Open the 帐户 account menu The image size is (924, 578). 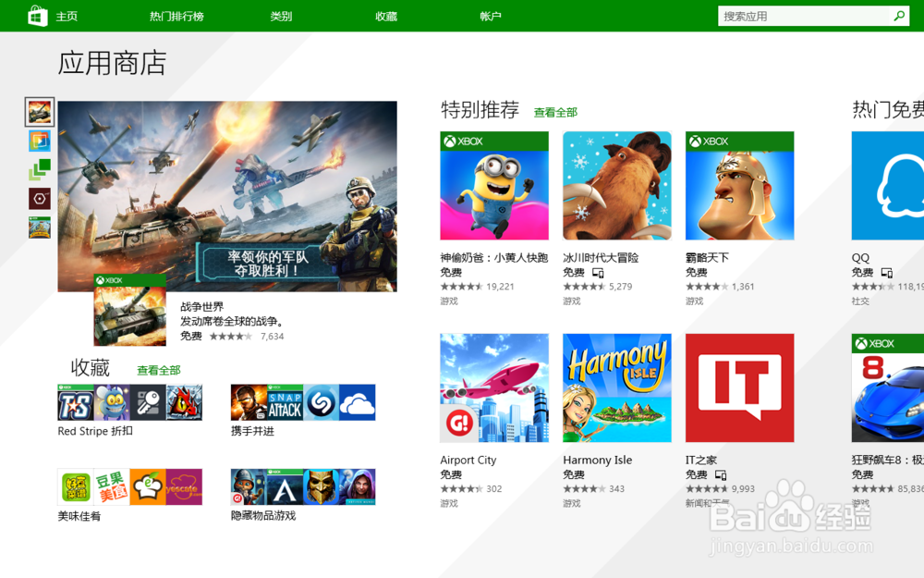[491, 17]
